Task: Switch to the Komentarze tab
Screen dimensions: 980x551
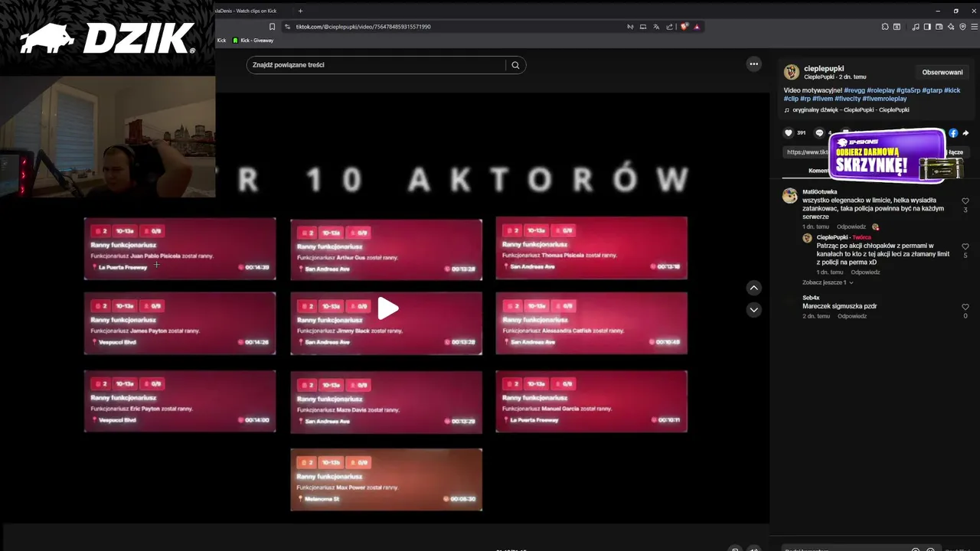Action: (x=818, y=171)
